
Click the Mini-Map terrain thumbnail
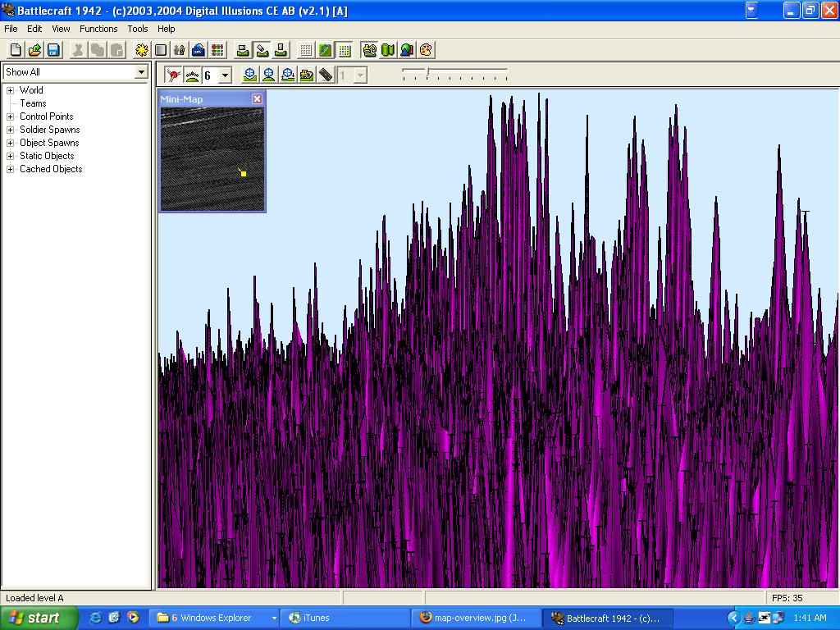pyautogui.click(x=212, y=159)
